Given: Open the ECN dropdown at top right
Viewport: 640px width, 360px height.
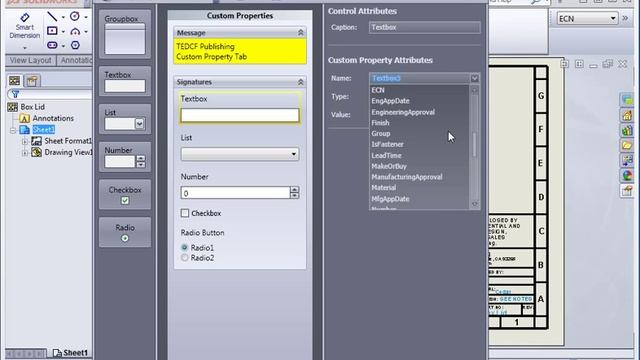Looking at the screenshot, I should 613,18.
